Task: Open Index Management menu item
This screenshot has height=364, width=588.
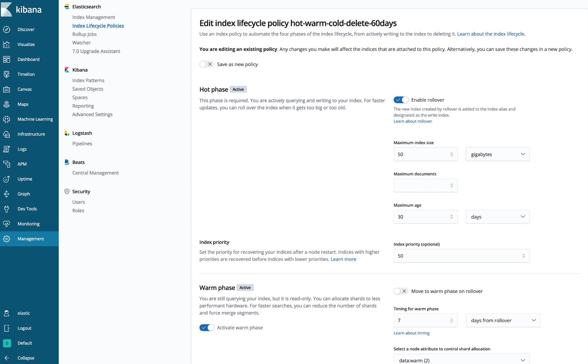Action: click(x=93, y=17)
